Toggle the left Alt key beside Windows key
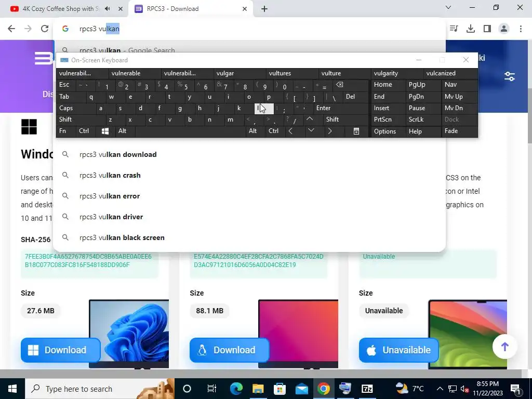532x399 pixels. coord(125,131)
